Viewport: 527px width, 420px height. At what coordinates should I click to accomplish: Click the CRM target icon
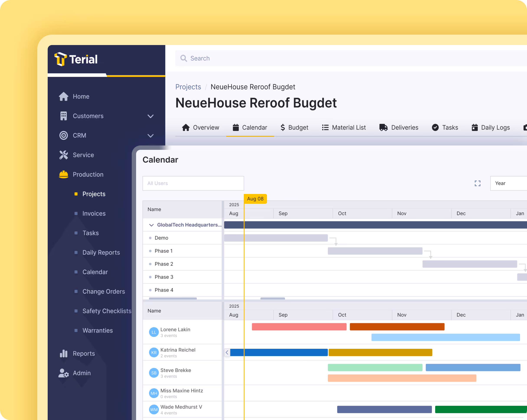click(63, 136)
